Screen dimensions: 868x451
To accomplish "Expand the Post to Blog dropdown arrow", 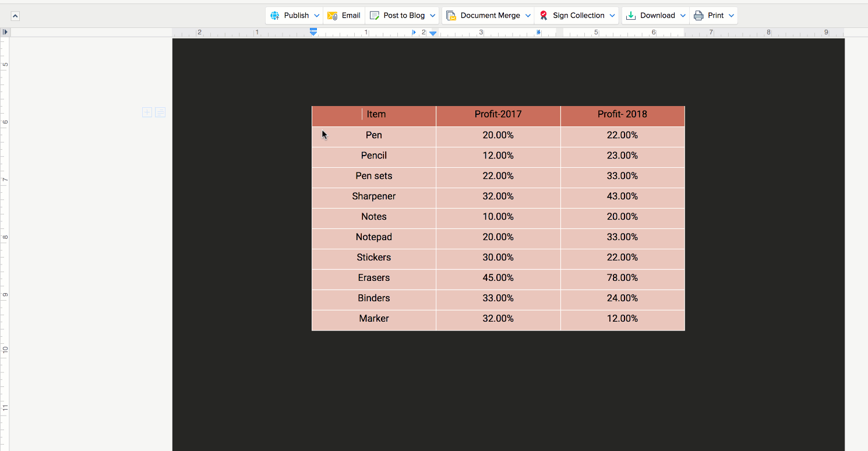I will click(x=433, y=16).
